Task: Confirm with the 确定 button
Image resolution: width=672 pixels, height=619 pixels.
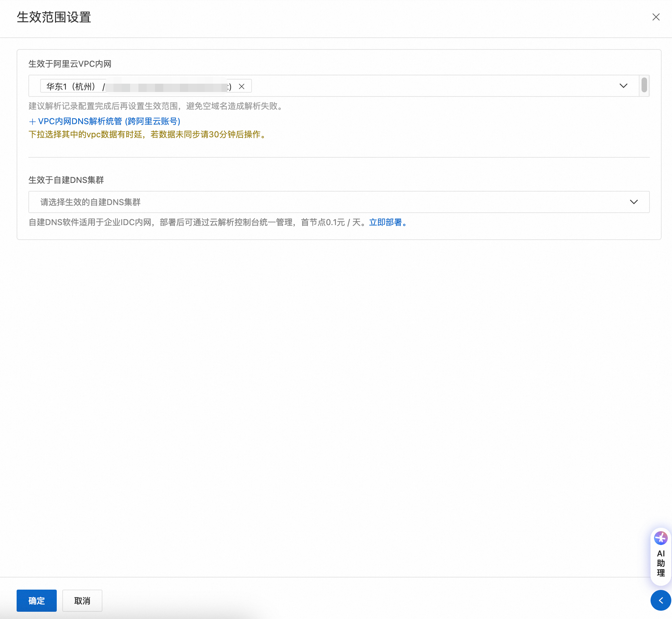Action: [x=37, y=601]
